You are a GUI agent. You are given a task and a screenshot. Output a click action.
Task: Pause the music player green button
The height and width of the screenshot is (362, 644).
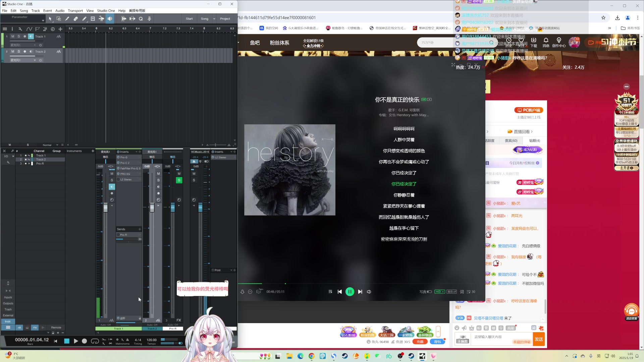[x=350, y=292]
